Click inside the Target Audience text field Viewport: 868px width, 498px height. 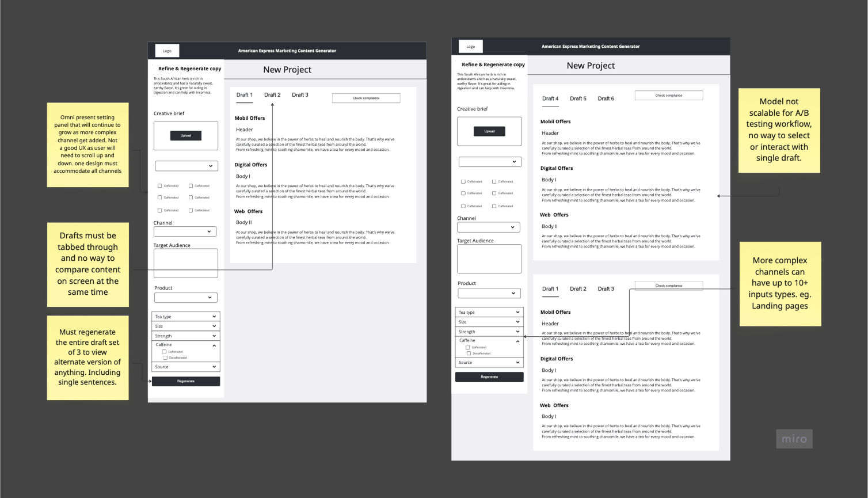tap(185, 263)
